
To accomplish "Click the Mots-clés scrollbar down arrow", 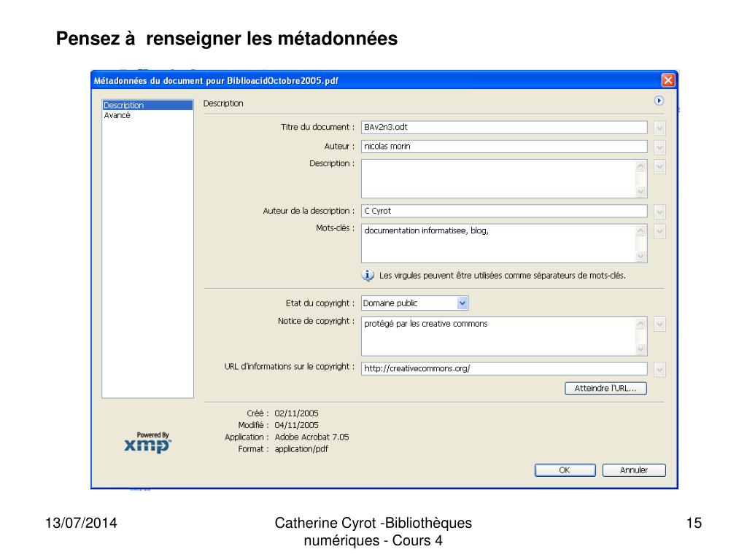I will coord(640,256).
